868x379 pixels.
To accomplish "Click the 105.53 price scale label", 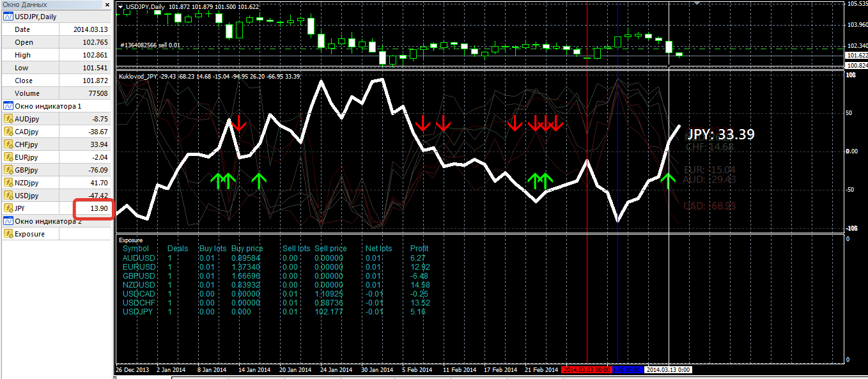I will [856, 4].
